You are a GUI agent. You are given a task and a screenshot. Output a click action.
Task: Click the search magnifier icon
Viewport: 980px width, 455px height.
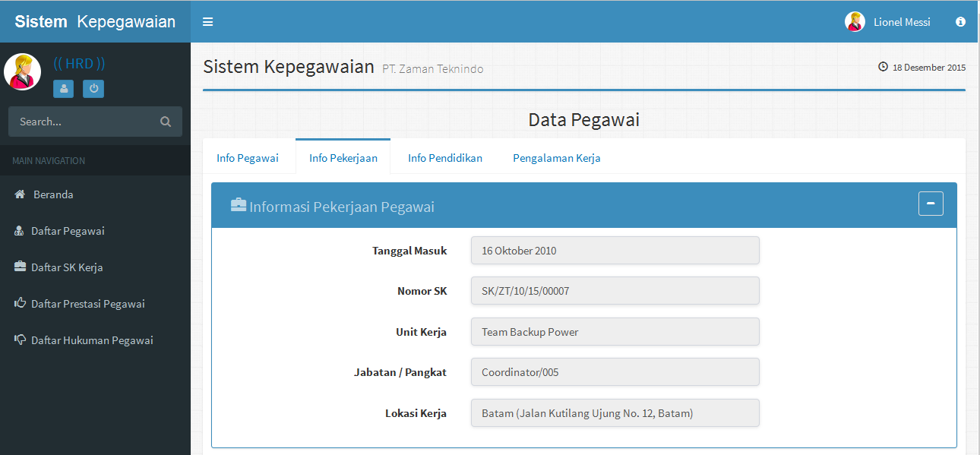tap(165, 121)
